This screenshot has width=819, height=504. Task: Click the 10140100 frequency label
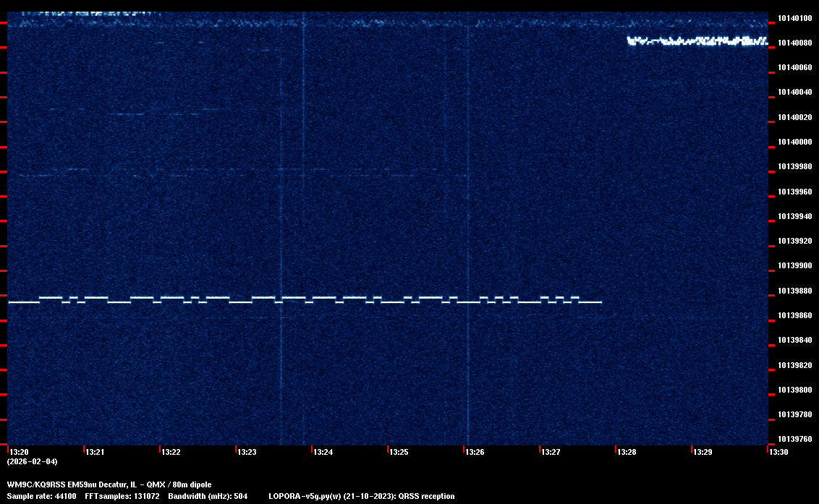click(794, 18)
